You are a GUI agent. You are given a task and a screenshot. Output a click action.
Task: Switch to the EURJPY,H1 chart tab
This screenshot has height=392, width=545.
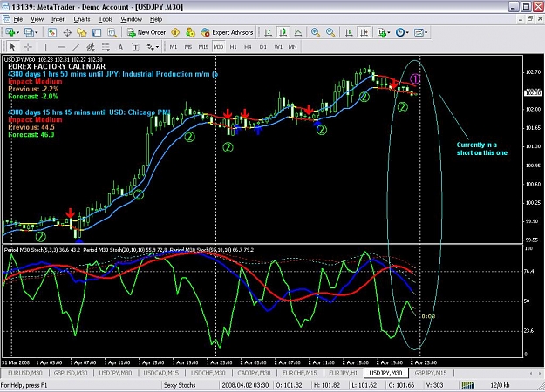344,373
